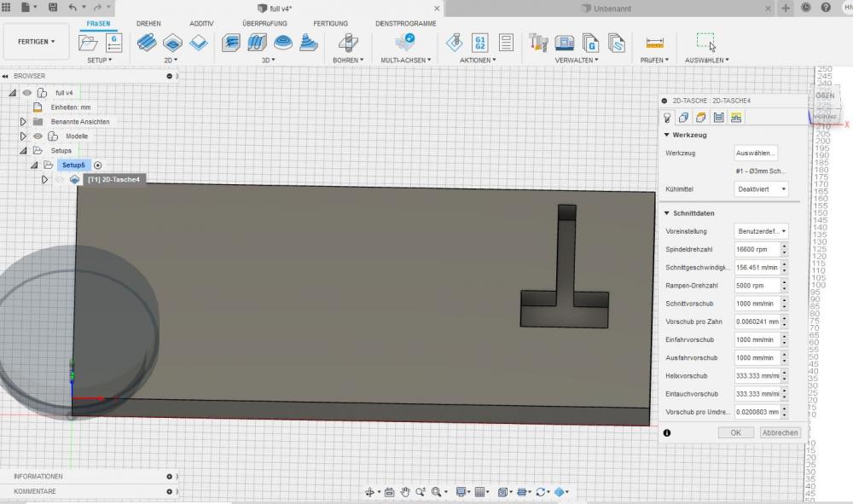Open the Kühlmittel dropdown

(761, 189)
